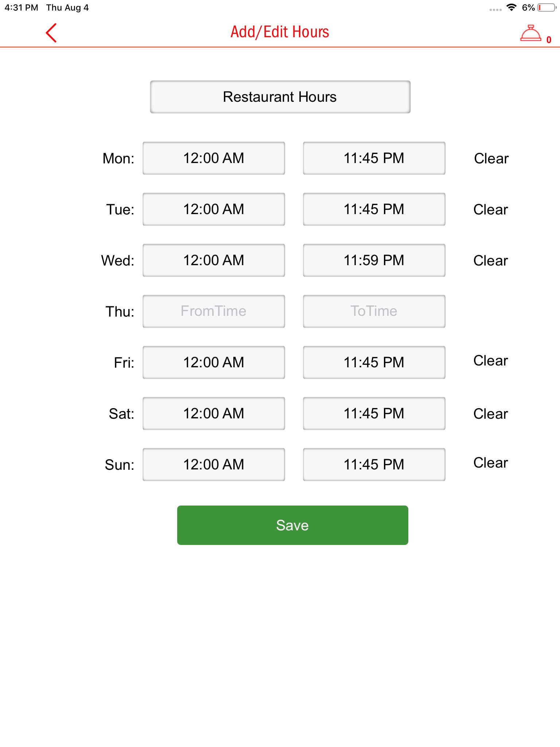Clear Sunday's hours
The image size is (560, 747).
tap(490, 463)
